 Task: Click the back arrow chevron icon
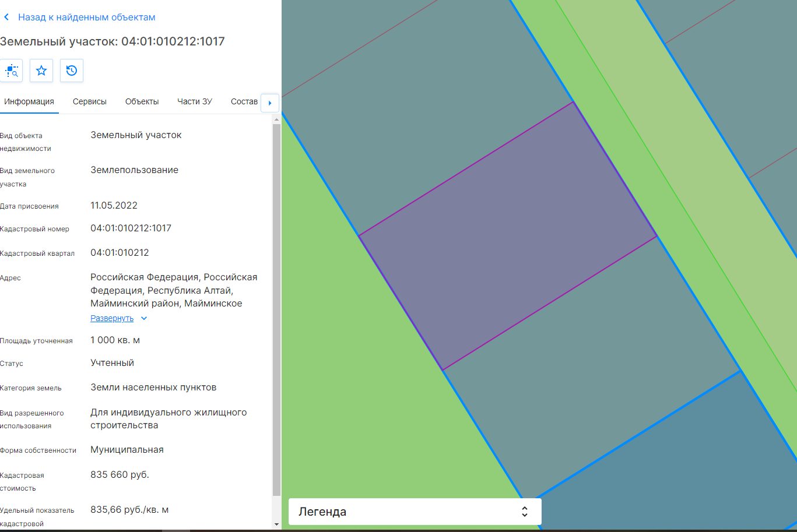click(x=6, y=17)
